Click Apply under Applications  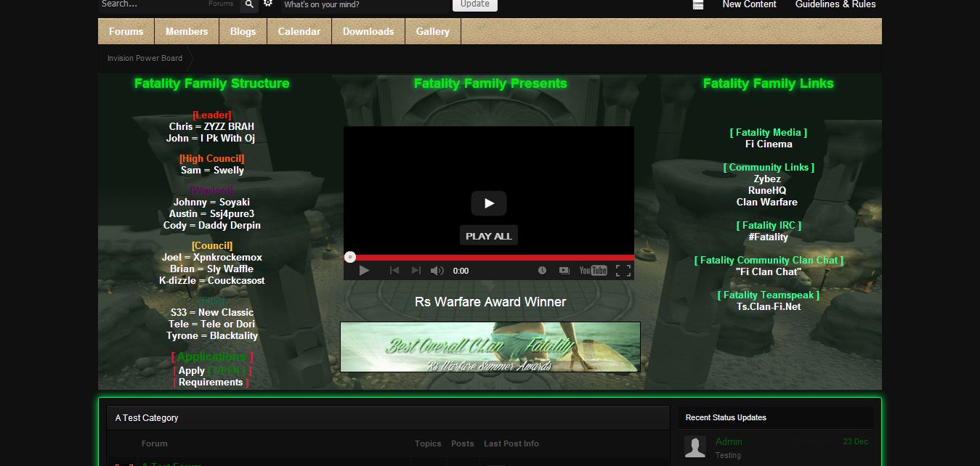(192, 370)
